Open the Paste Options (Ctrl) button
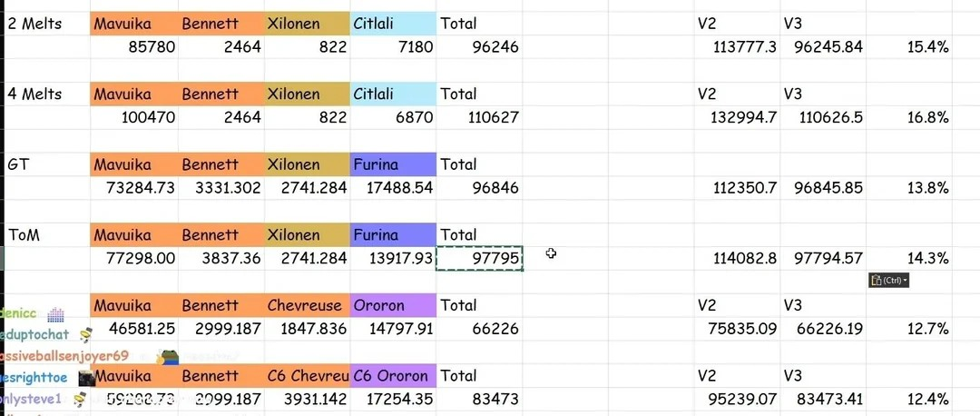This screenshot has height=416, width=980. coord(888,281)
